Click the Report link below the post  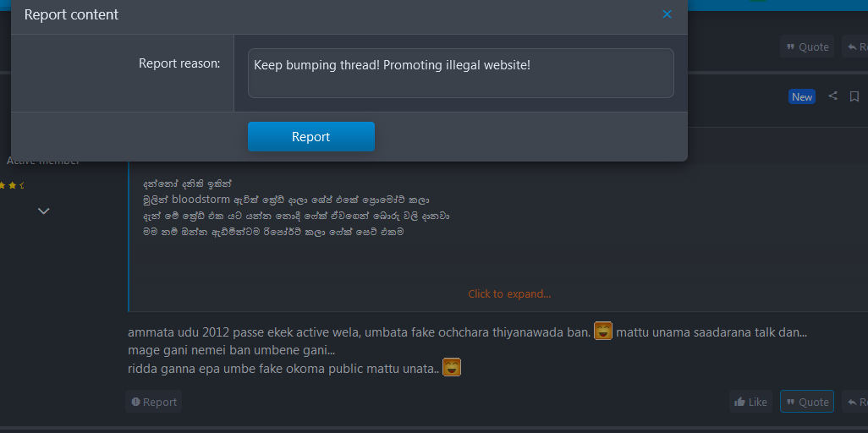pyautogui.click(x=154, y=402)
